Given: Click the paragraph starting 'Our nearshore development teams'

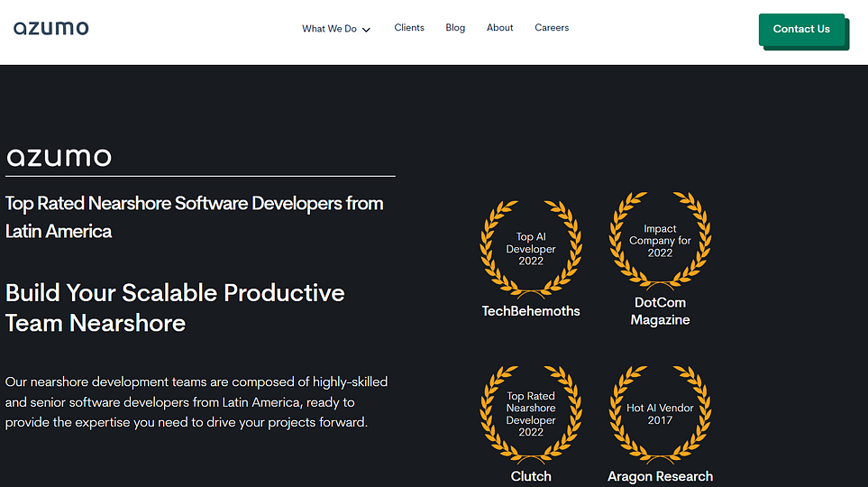Looking at the screenshot, I should (x=196, y=402).
